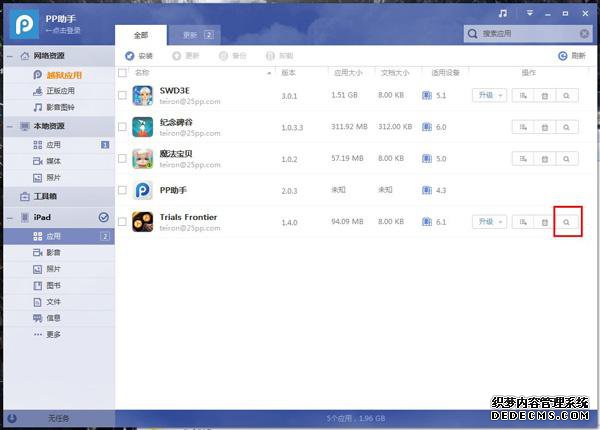Click inside the 搜索应用 search field
The height and width of the screenshot is (430, 600).
click(x=528, y=34)
